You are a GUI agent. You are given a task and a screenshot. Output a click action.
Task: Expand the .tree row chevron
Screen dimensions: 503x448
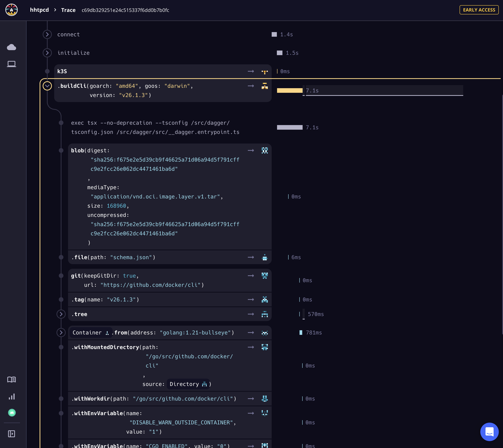tap(61, 314)
